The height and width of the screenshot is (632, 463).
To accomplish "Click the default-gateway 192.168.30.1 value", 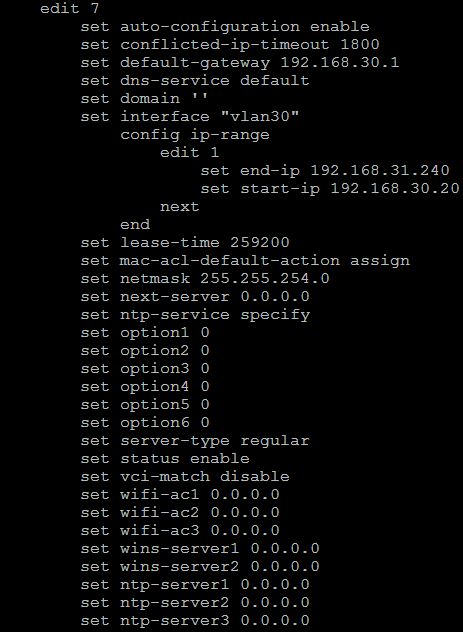I will [x=340, y=62].
